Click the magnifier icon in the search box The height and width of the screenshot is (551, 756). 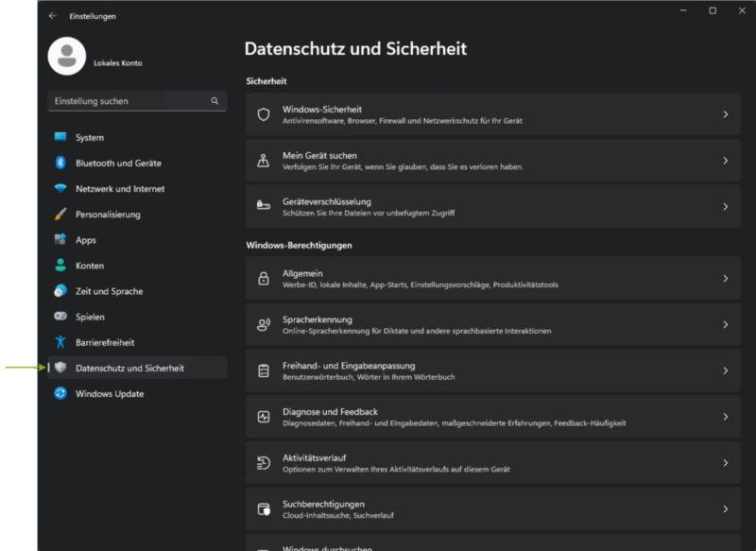point(215,101)
